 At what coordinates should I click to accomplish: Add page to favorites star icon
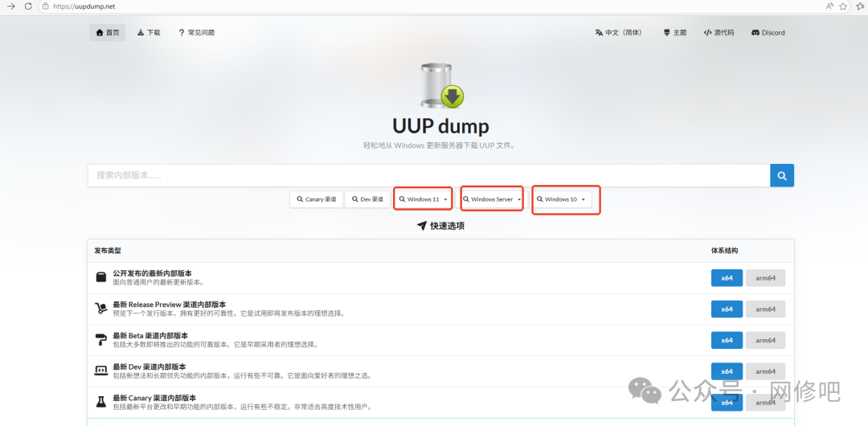pyautogui.click(x=843, y=6)
